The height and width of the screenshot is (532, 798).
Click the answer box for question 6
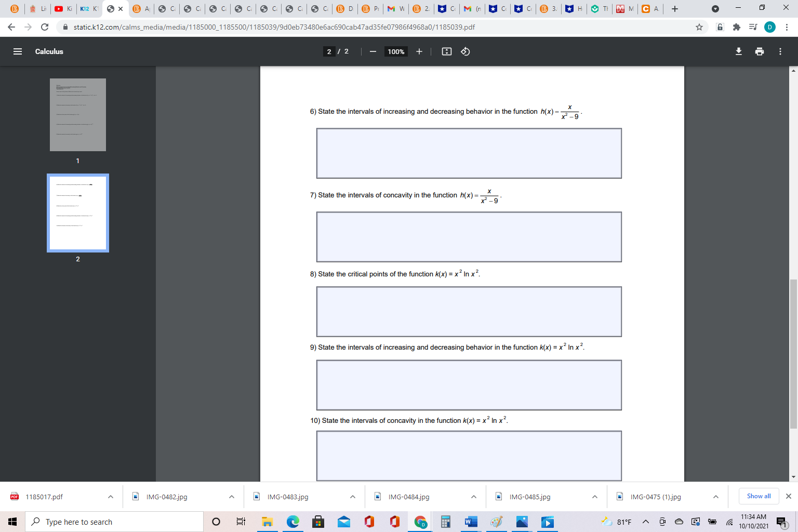click(x=469, y=153)
